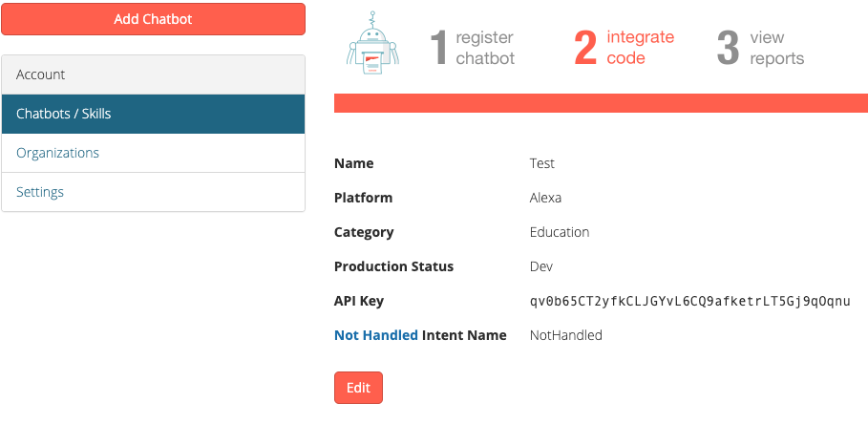The width and height of the screenshot is (868, 424).
Task: Click the Alexa platform value
Action: pyautogui.click(x=545, y=198)
